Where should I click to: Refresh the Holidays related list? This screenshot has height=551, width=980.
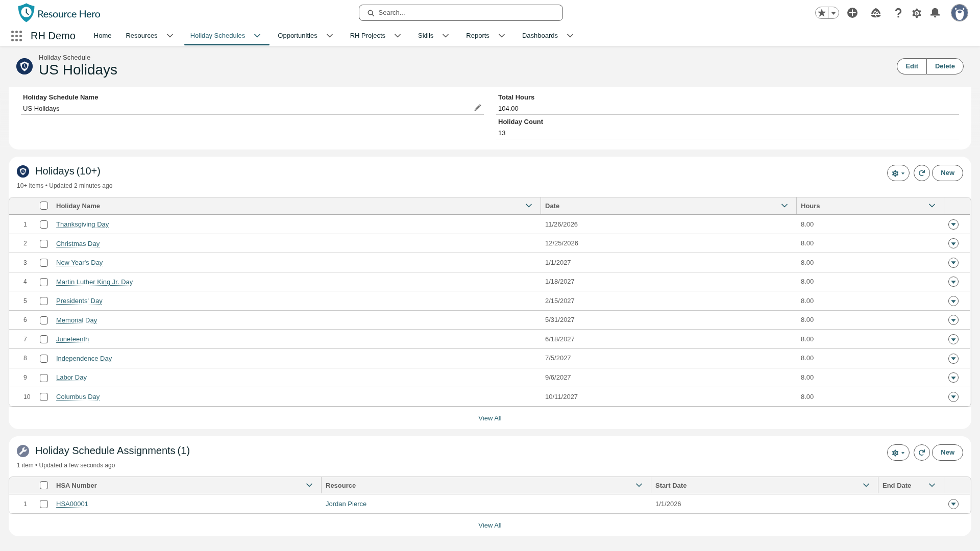pyautogui.click(x=922, y=173)
